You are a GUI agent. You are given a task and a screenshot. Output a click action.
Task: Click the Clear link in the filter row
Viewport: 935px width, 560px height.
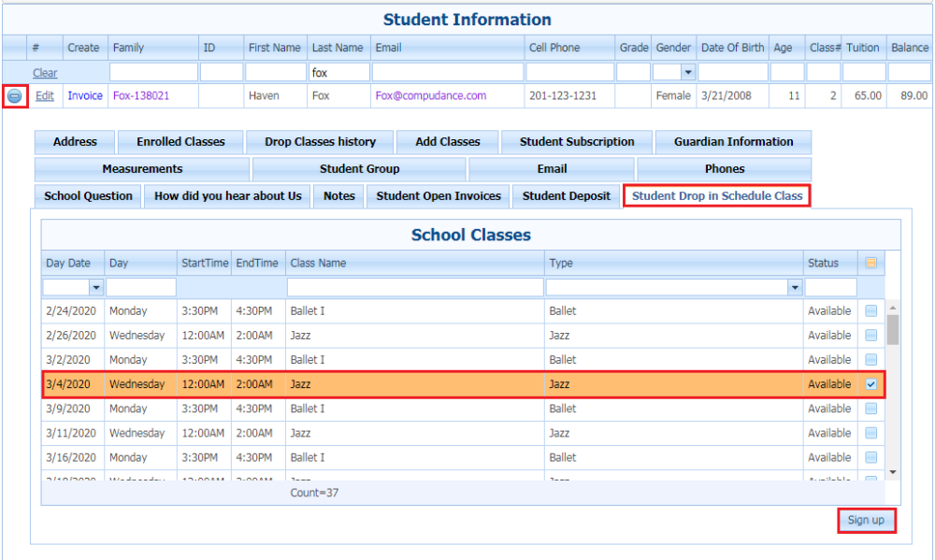click(44, 72)
